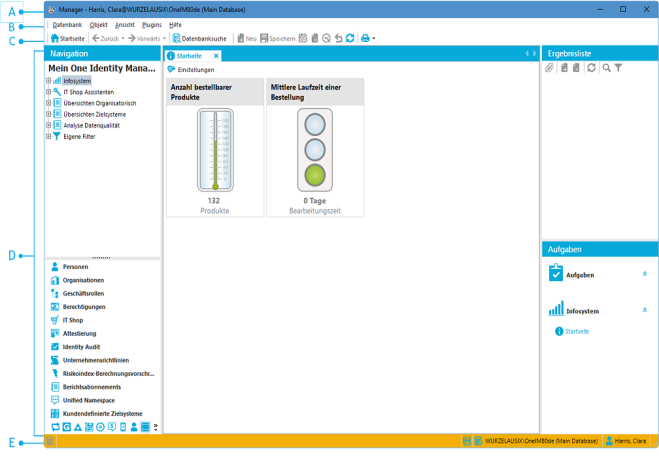
Task: Click the triangle icon in the category strip
Action: coord(78,427)
